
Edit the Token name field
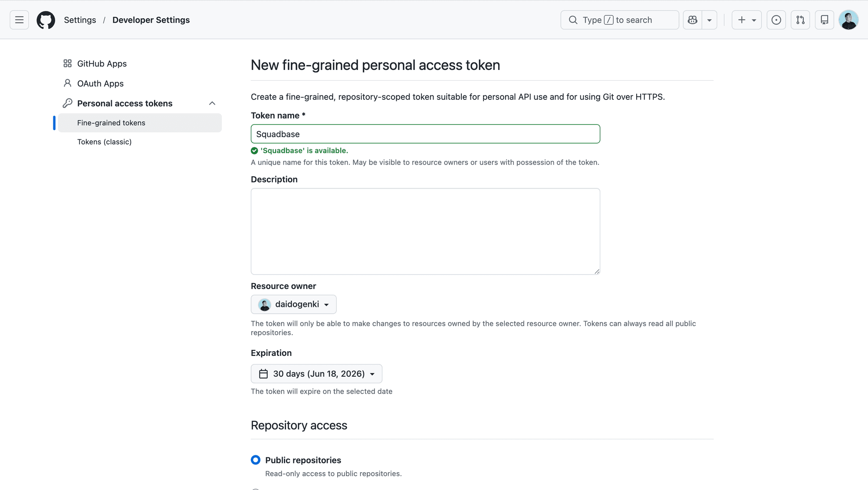pyautogui.click(x=425, y=134)
